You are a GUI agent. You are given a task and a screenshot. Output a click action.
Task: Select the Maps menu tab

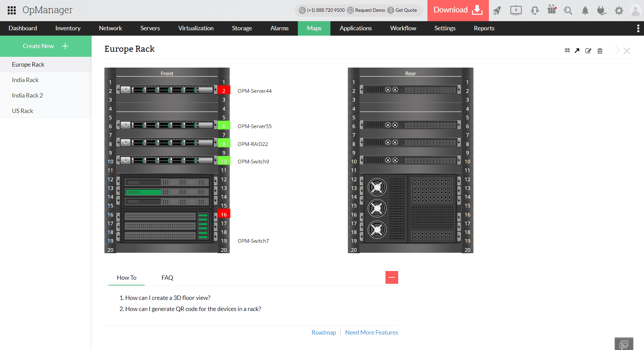pyautogui.click(x=314, y=28)
